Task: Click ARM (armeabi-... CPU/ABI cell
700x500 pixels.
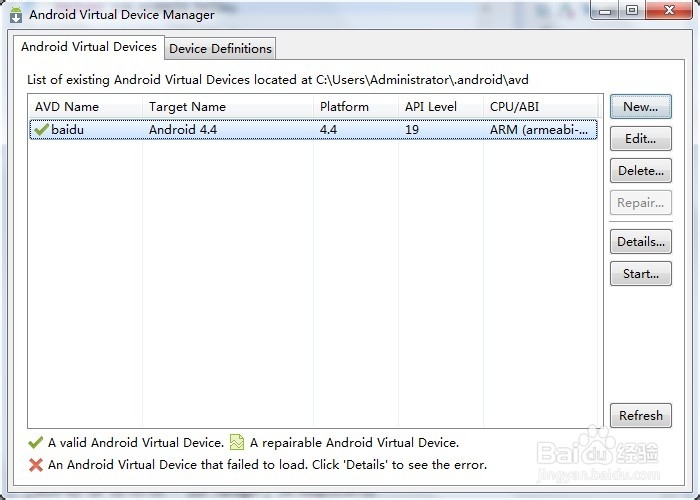Action: (539, 129)
